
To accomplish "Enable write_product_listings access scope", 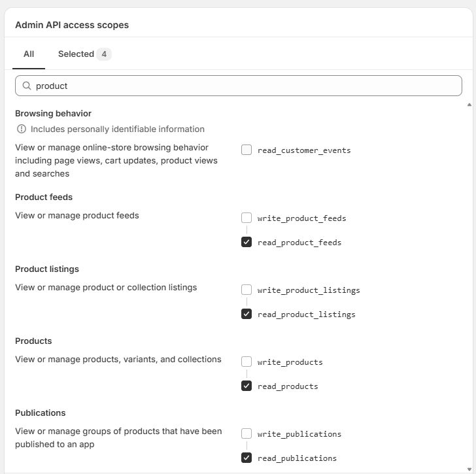I will point(246,290).
